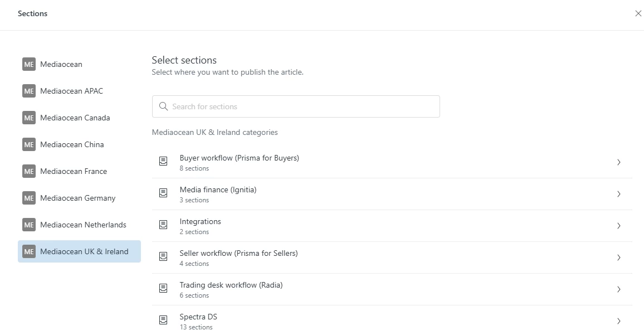Expand the Integrations category chevron
Image resolution: width=644 pixels, height=335 pixels.
tap(618, 226)
